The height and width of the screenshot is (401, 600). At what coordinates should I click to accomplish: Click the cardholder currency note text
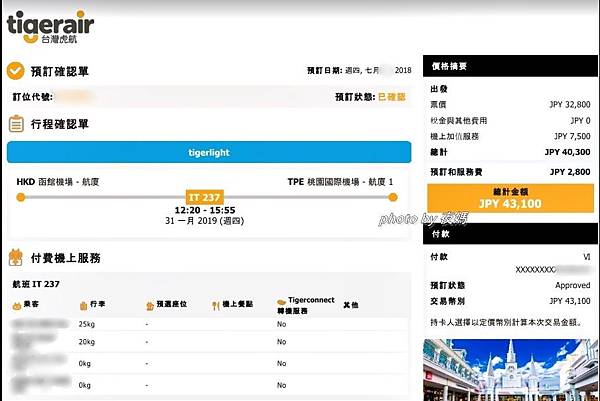[506, 323]
